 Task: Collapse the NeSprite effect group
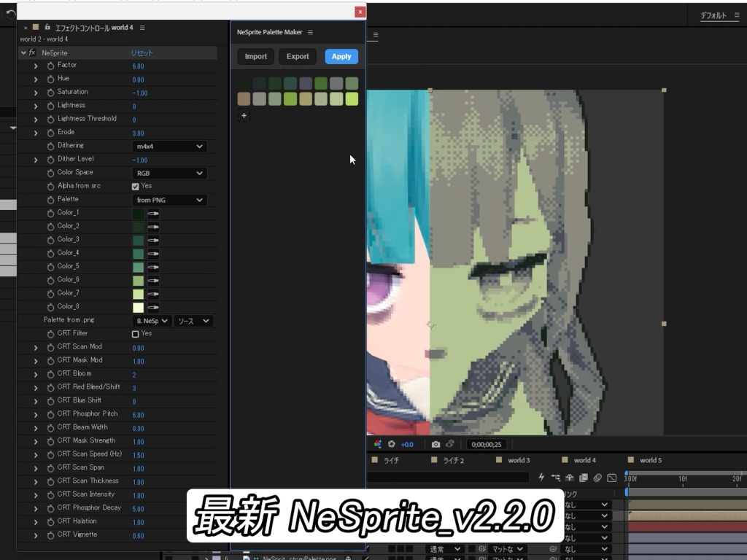[x=23, y=52]
